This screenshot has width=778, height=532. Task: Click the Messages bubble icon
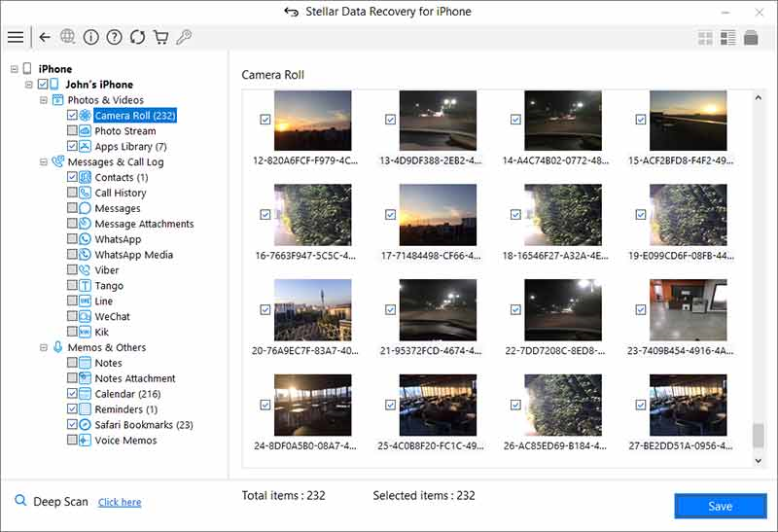86,208
